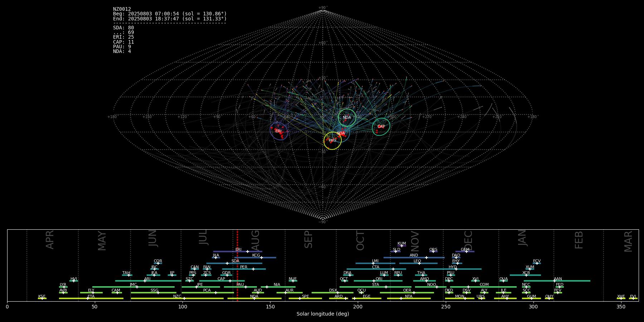Image resolution: width=644 pixels, height=322 pixels.
Task: Click the EVI shower bar in timeline
Action: click(633, 298)
